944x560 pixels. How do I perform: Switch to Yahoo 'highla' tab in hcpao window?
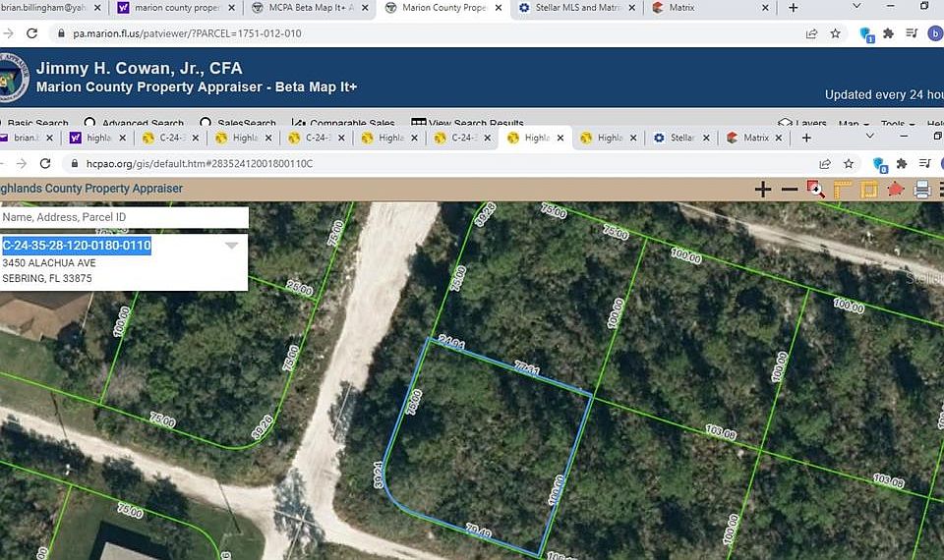click(x=92, y=138)
